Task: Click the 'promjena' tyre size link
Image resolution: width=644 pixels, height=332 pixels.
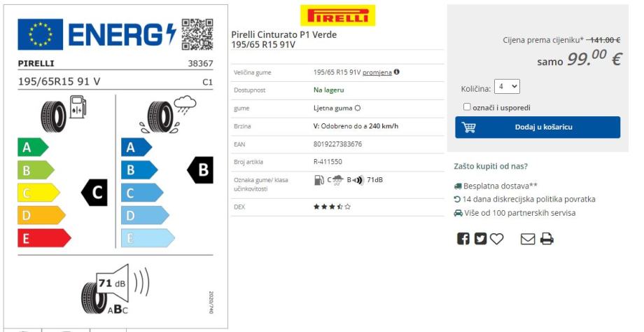Action: coord(377,72)
